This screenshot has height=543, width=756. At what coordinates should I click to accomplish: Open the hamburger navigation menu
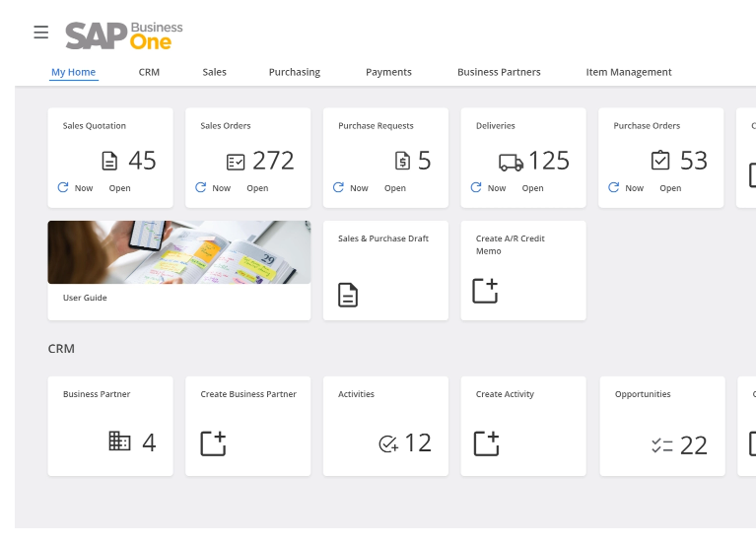point(40,33)
